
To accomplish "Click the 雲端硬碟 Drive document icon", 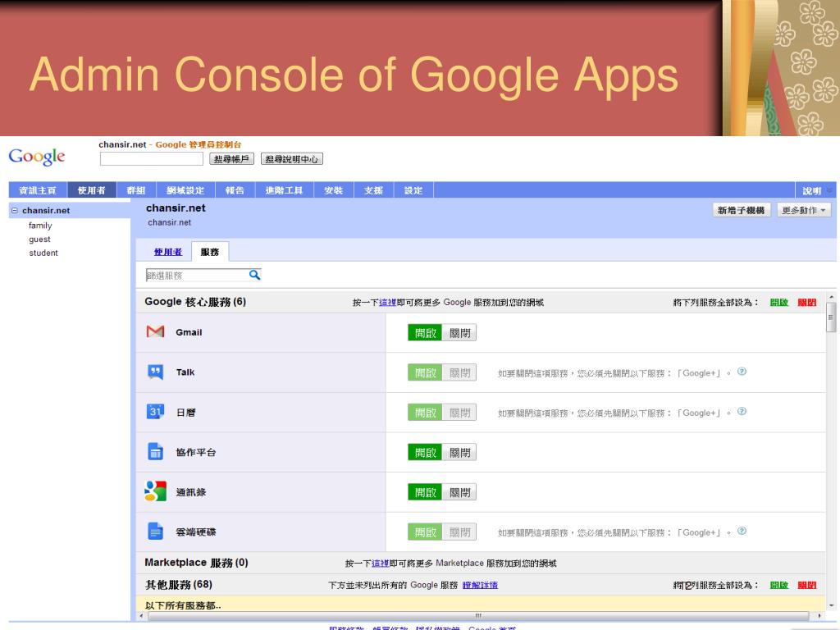I will click(155, 531).
